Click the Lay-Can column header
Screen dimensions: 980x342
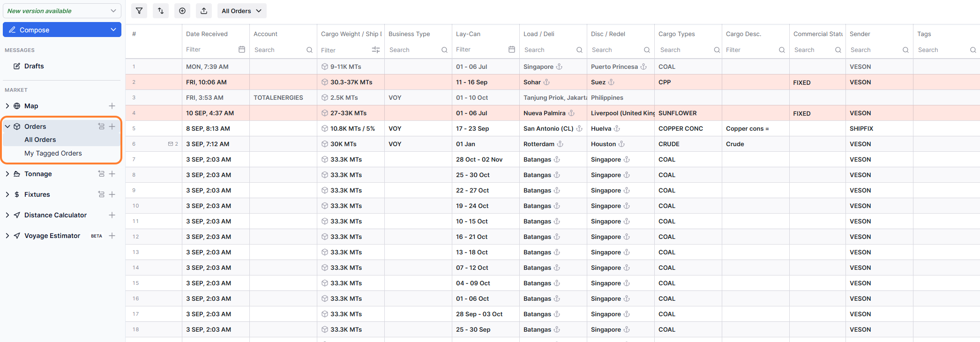[468, 34]
